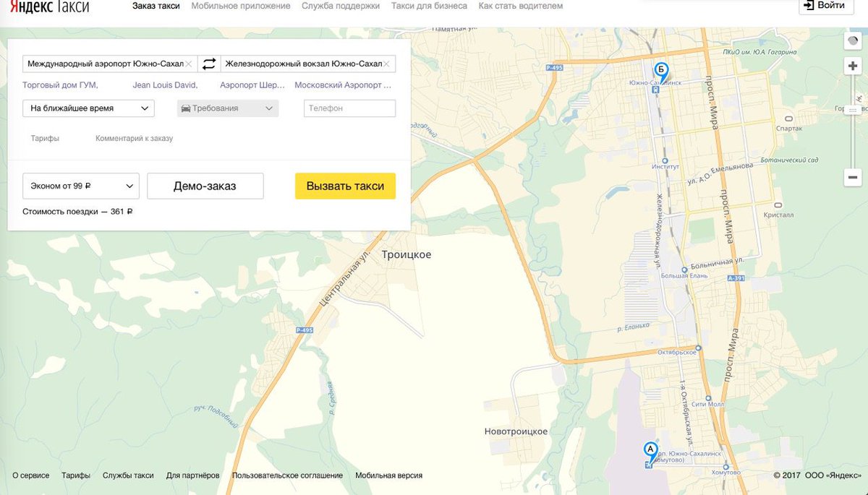Image resolution: width=868 pixels, height=495 pixels.
Task: Choose suggestion Торговый дом ГУМ
Action: (61, 85)
